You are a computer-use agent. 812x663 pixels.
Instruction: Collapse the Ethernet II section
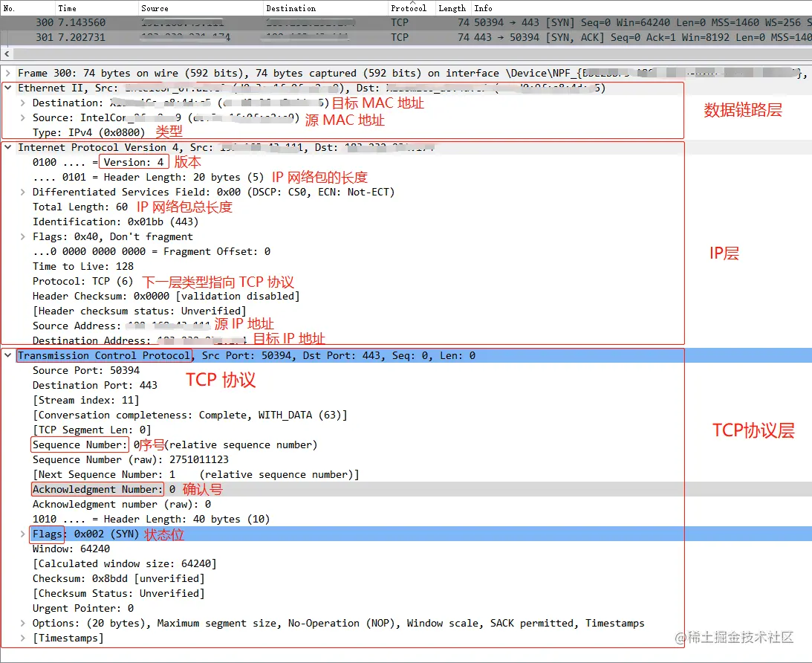point(7,88)
